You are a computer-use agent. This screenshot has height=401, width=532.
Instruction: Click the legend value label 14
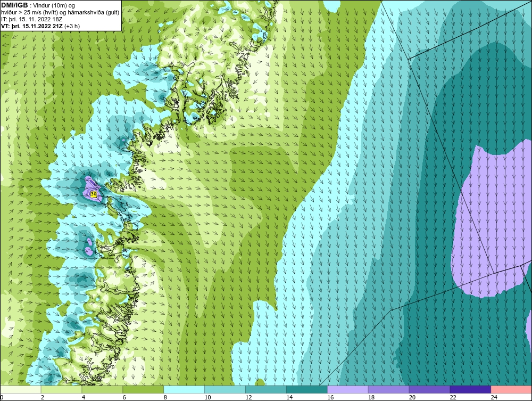[x=289, y=397]
